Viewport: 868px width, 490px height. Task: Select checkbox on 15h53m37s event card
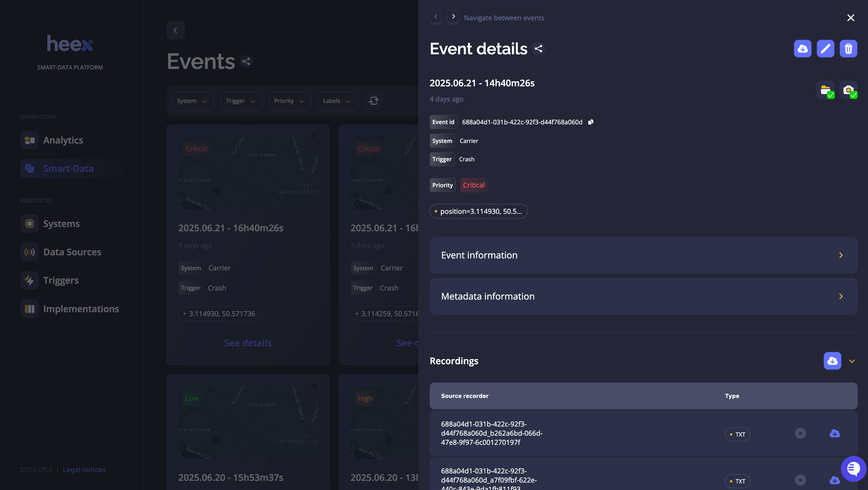[314, 386]
